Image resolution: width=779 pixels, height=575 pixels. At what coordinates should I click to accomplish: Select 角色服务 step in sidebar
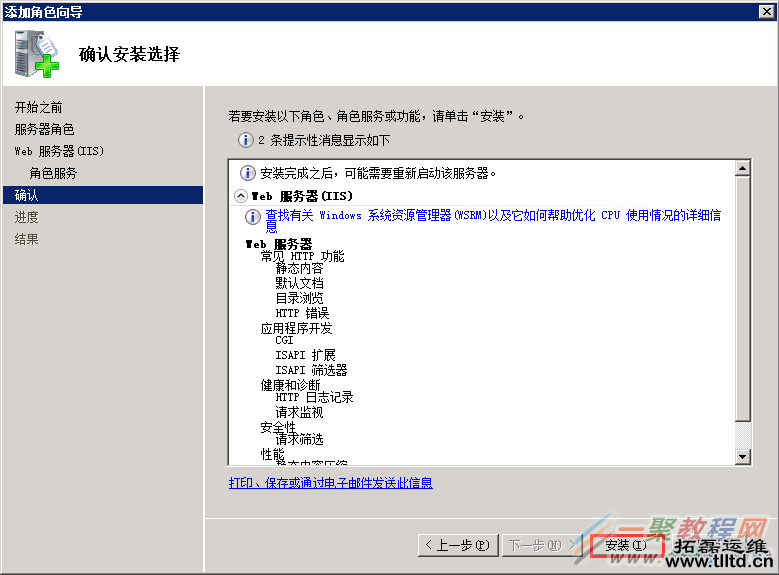pos(53,173)
